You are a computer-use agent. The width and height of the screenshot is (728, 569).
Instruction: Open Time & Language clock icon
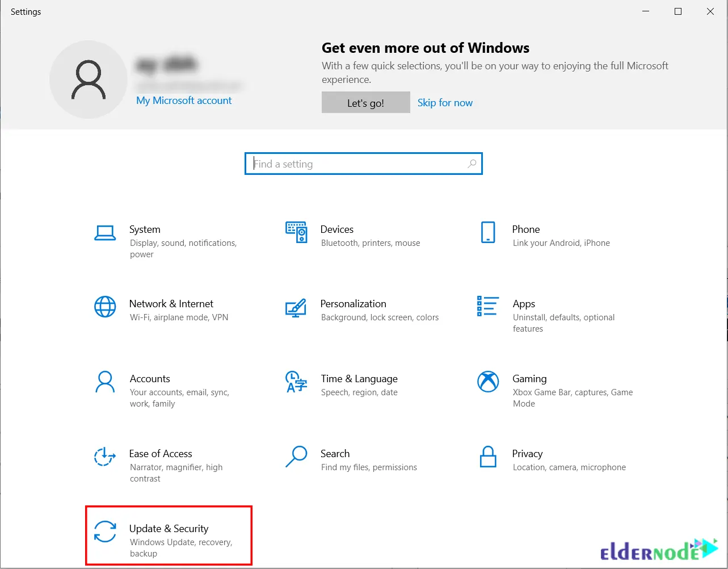[x=296, y=382]
